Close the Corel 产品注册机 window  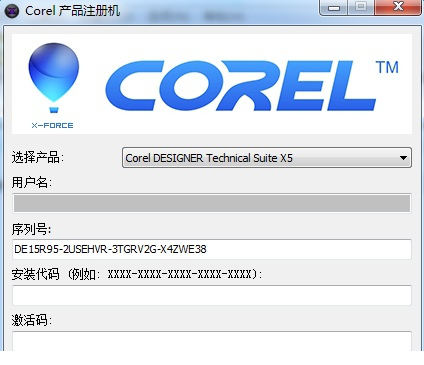(398, 7)
